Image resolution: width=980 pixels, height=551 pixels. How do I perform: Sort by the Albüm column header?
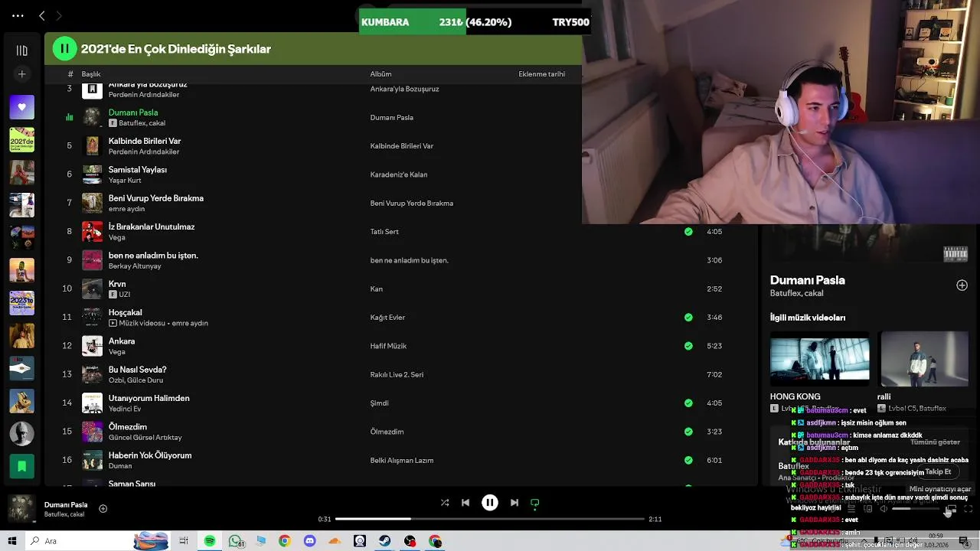[x=381, y=74]
